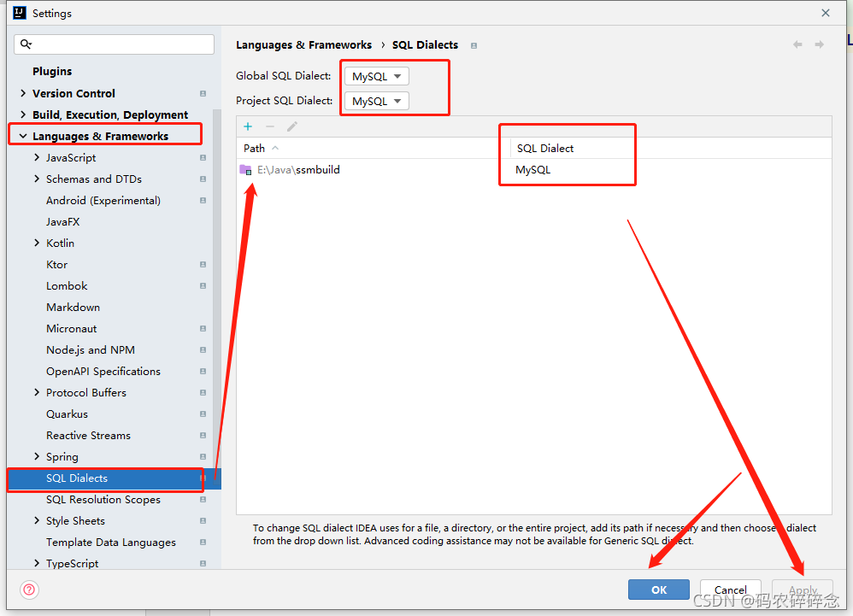Select Plugins in settings tree
Image resolution: width=853 pixels, height=616 pixels.
(52, 71)
